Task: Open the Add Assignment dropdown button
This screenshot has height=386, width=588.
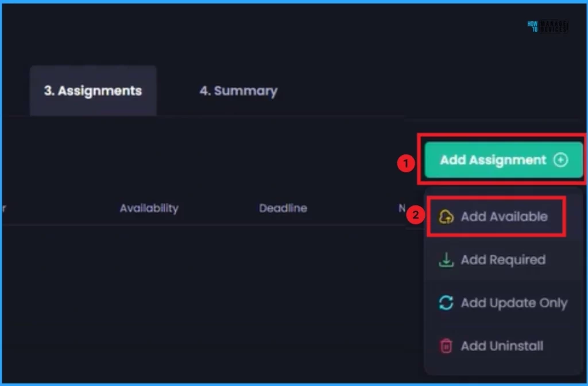Action: [502, 160]
